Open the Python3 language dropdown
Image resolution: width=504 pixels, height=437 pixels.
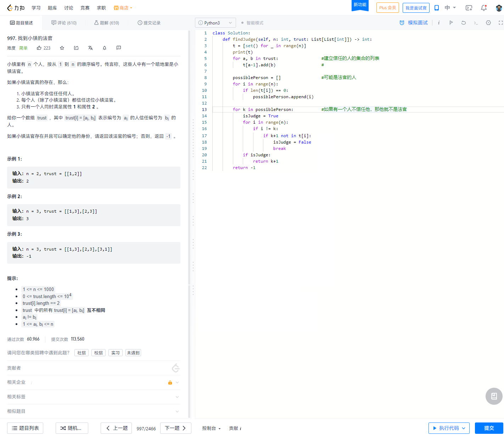[215, 23]
